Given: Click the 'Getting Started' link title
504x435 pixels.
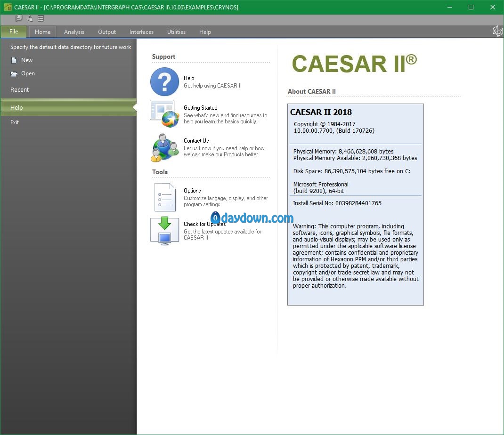Looking at the screenshot, I should coord(201,108).
